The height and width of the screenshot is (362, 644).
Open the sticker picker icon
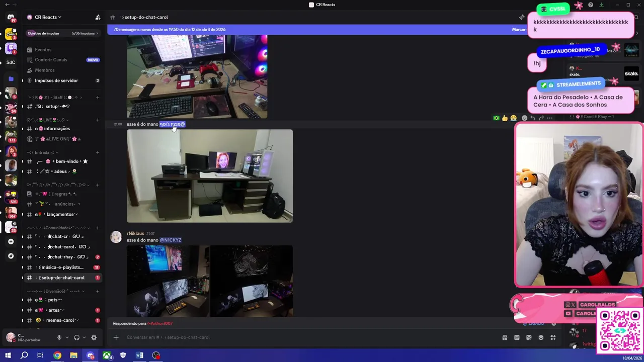tap(529, 337)
